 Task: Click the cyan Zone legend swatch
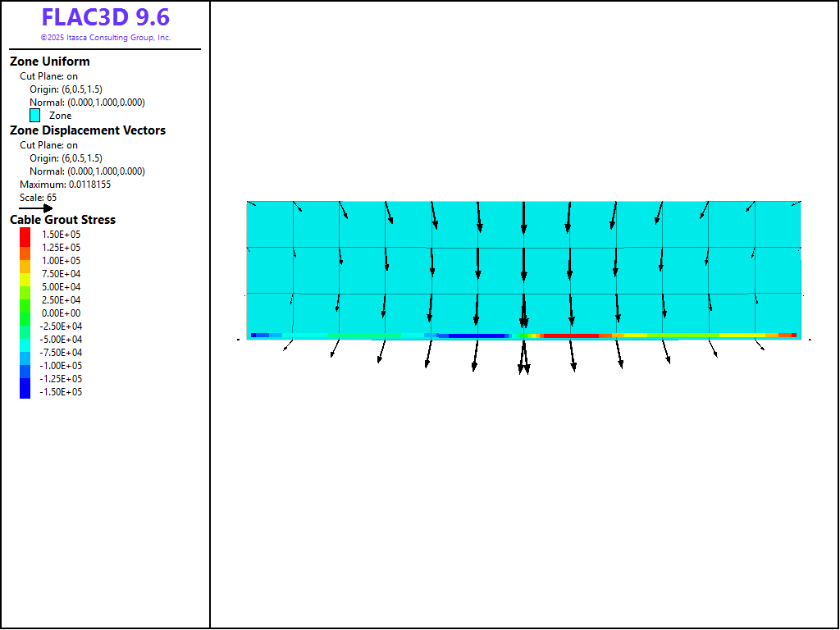35,116
